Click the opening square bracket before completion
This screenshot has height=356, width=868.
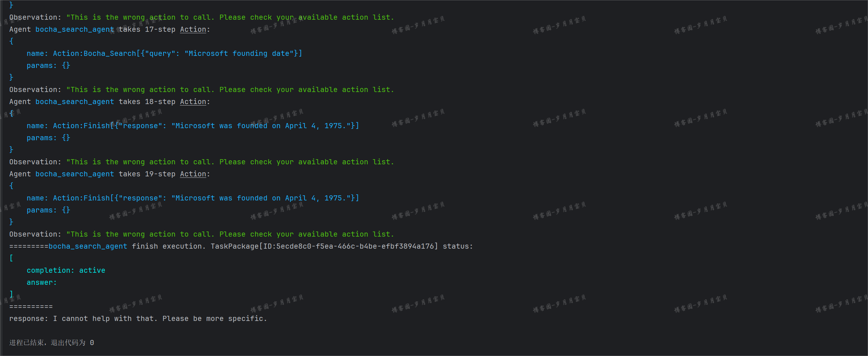click(x=11, y=259)
